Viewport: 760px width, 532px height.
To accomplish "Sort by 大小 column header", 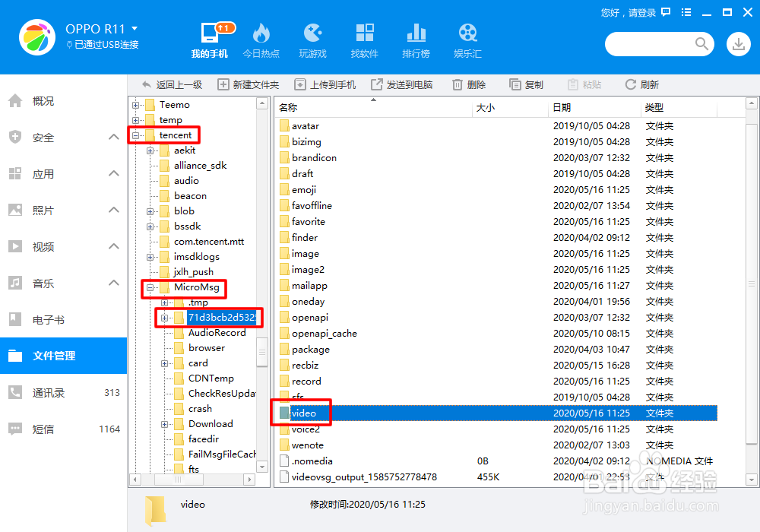I will point(511,108).
